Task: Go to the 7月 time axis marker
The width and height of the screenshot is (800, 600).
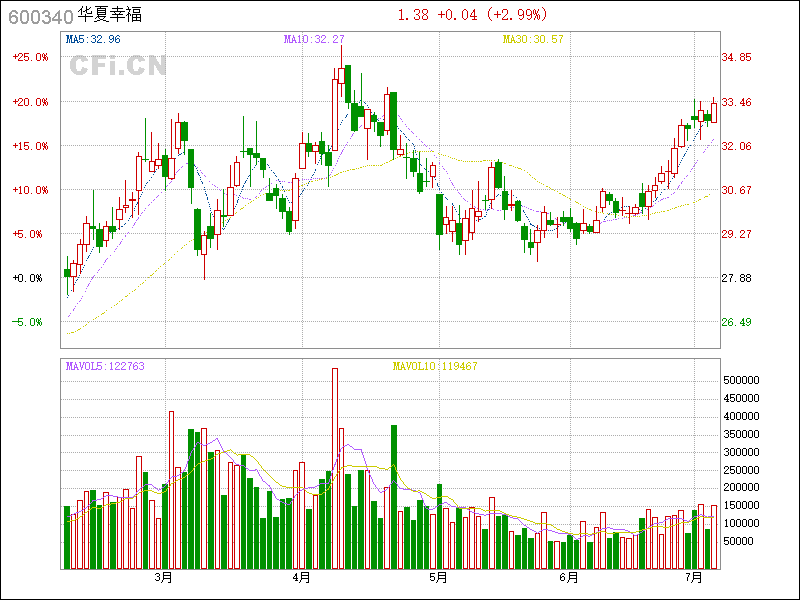Action: pyautogui.click(x=695, y=578)
